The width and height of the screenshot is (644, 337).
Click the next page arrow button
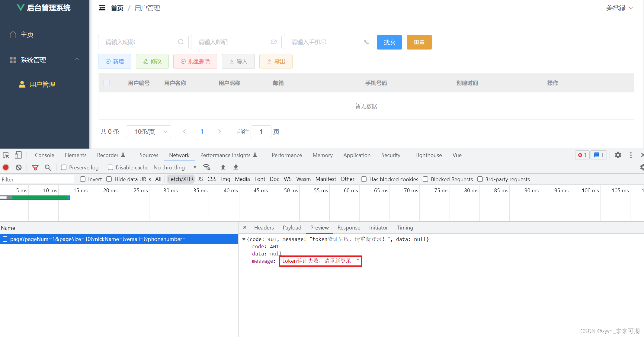pyautogui.click(x=219, y=131)
